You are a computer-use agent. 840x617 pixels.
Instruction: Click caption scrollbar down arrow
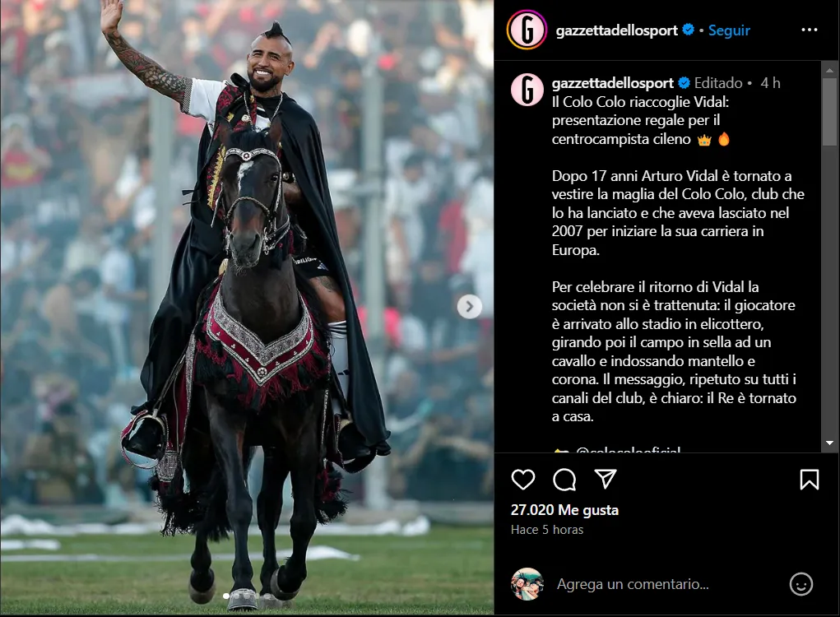click(829, 443)
